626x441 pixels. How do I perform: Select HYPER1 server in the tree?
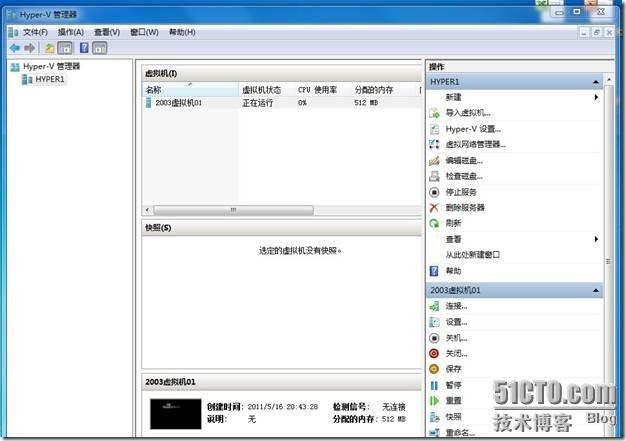pos(50,79)
